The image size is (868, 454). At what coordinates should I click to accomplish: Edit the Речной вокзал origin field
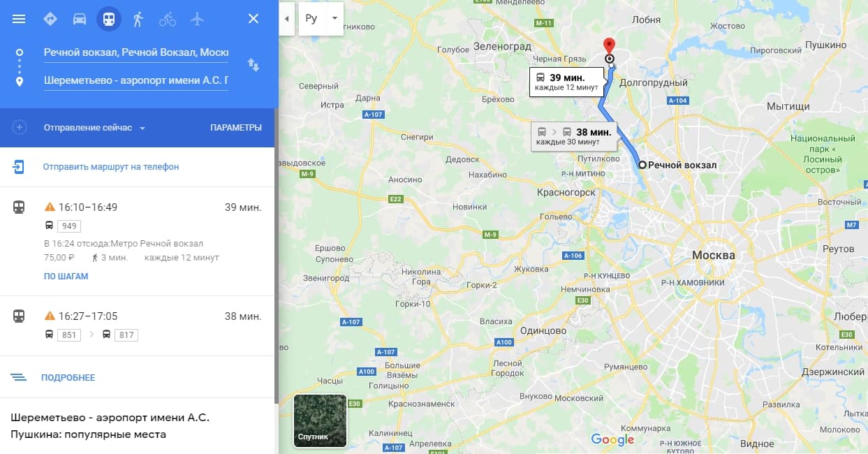point(136,52)
